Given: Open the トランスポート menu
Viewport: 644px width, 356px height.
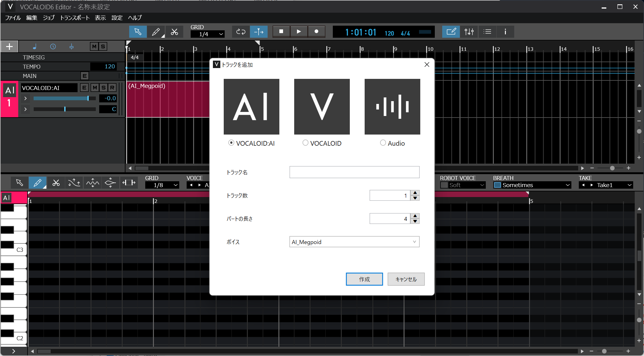Looking at the screenshot, I should click(75, 18).
